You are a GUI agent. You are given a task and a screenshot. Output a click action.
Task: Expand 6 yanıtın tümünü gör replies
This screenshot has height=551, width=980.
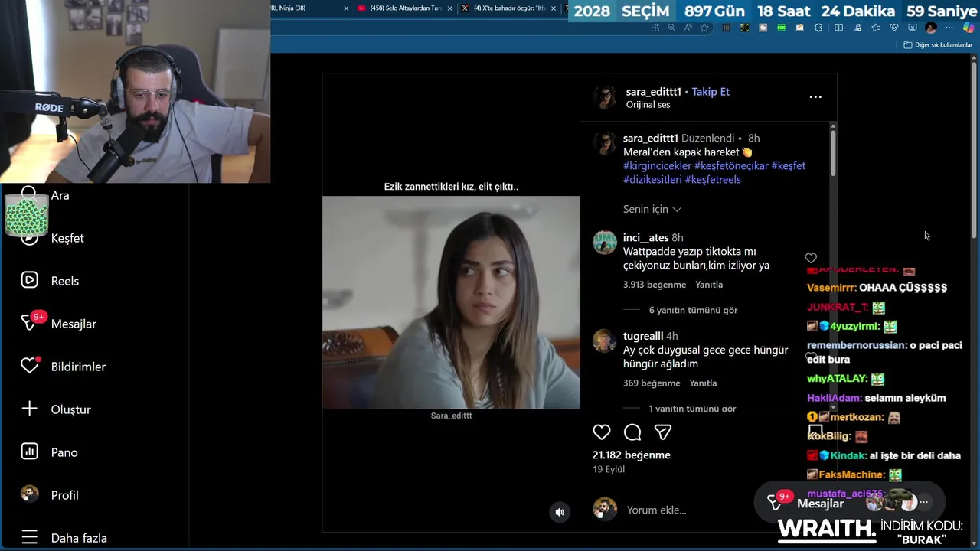pyautogui.click(x=693, y=310)
